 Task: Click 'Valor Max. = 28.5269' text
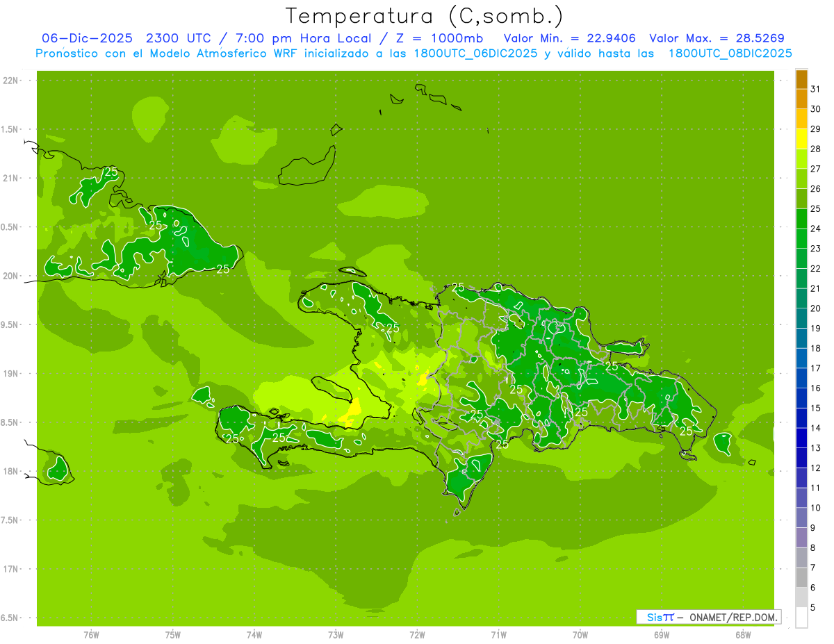tap(717, 38)
